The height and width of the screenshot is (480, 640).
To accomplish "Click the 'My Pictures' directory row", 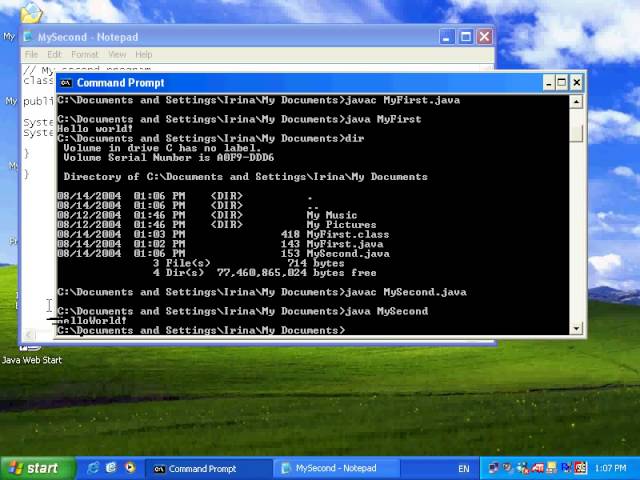I will (x=217, y=225).
